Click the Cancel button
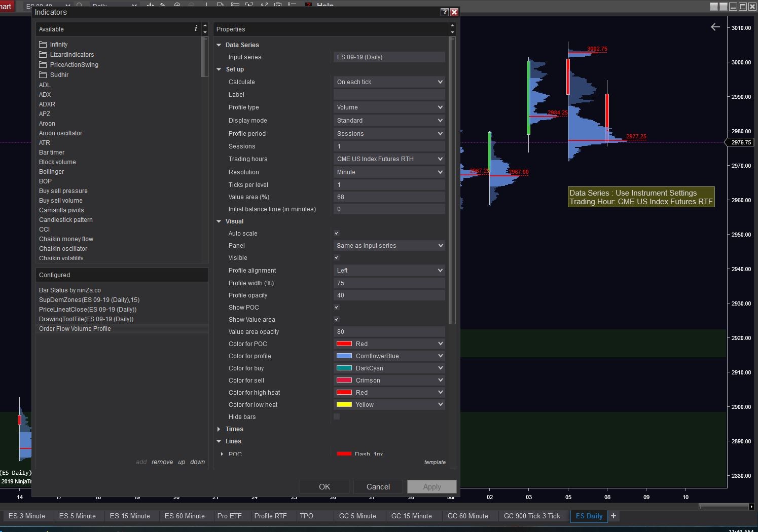The height and width of the screenshot is (532, 758). [x=378, y=487]
